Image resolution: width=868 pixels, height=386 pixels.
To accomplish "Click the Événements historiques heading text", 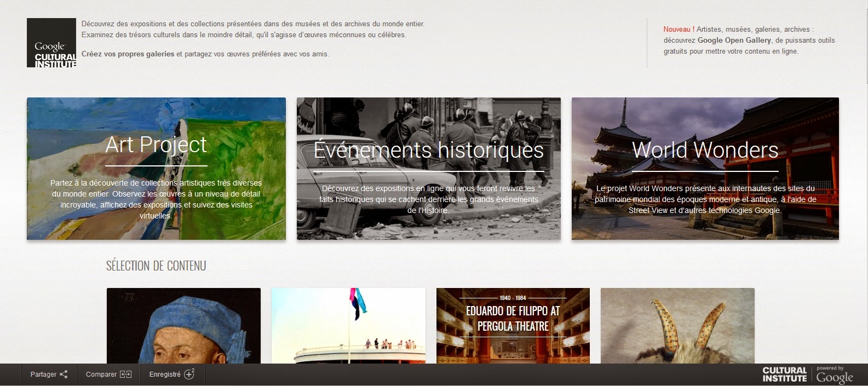I will click(429, 150).
